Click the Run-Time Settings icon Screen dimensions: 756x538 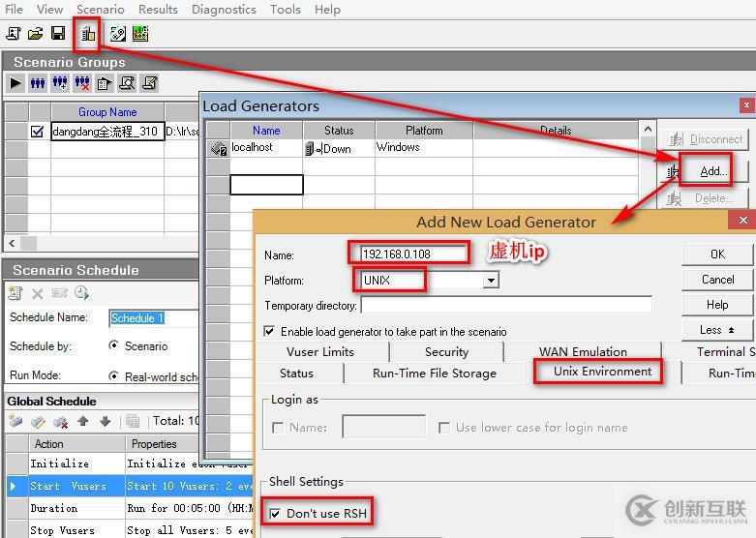(105, 83)
